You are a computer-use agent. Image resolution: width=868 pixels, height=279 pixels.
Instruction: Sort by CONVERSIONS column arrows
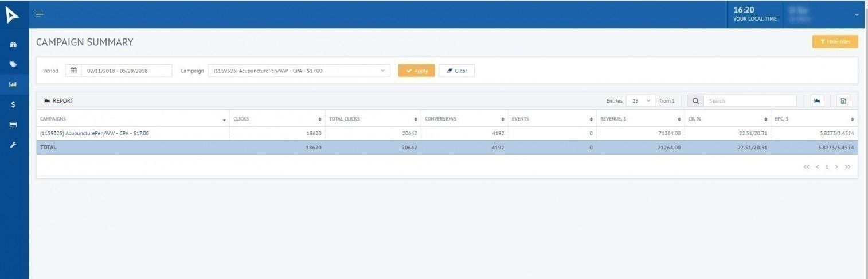point(503,119)
